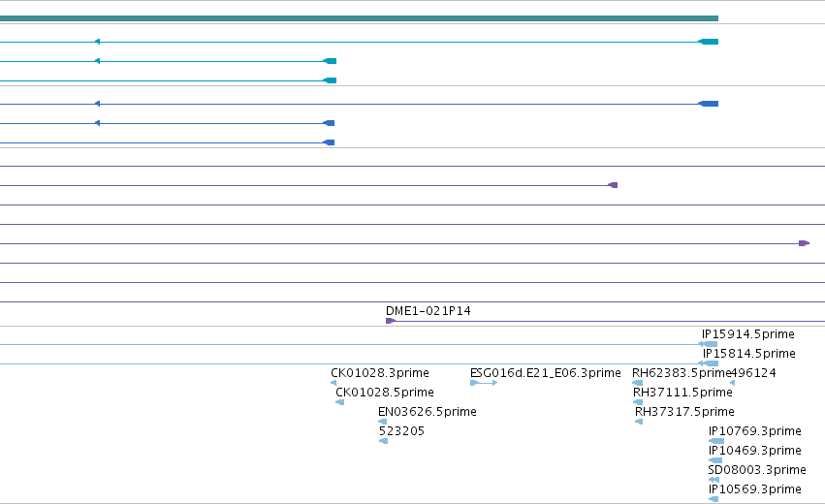
Task: Select the exon block ending the longest blue transcript
Action: (x=709, y=104)
